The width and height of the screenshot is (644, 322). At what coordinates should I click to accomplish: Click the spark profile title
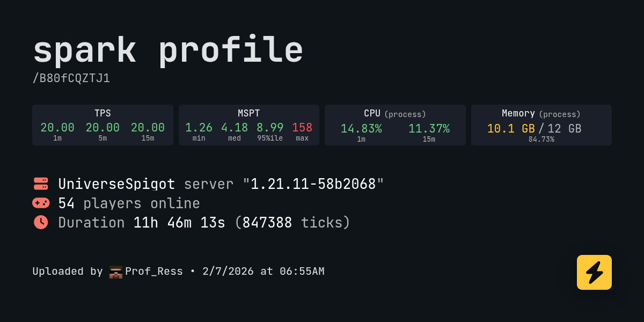168,50
